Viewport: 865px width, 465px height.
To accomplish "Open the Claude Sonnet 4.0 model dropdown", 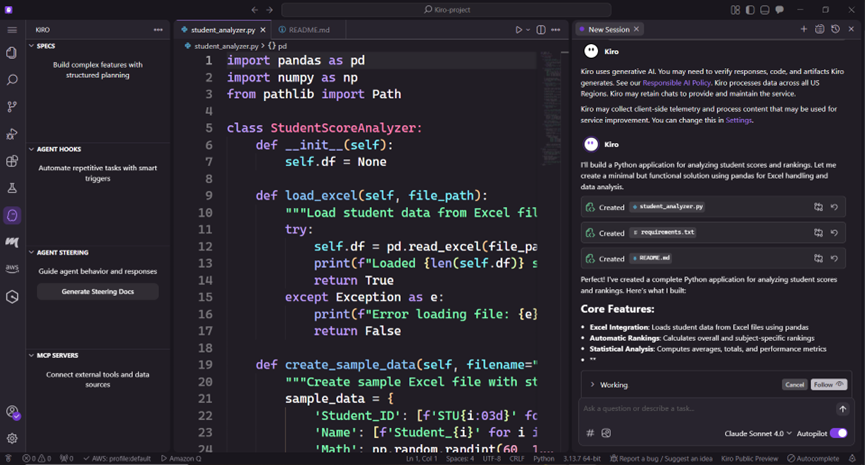I will pyautogui.click(x=758, y=434).
